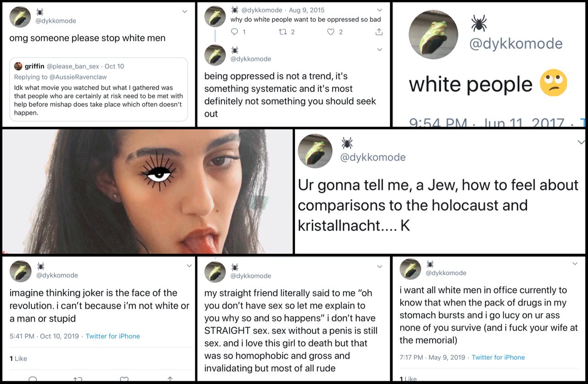Open chevron menu on 'white men in office' tweet

pyautogui.click(x=575, y=263)
